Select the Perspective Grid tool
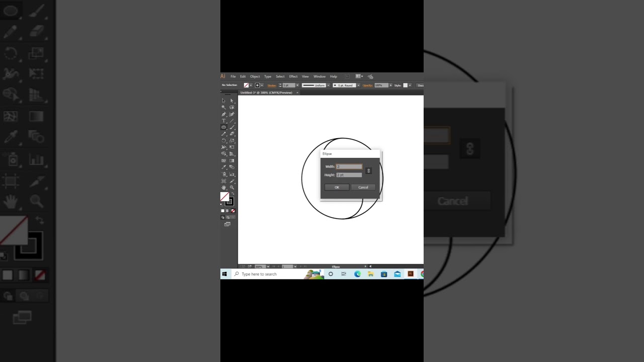 (x=232, y=154)
